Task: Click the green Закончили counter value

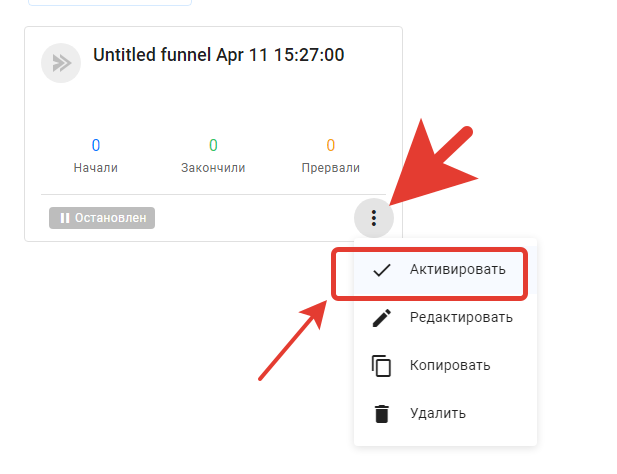Action: point(213,145)
